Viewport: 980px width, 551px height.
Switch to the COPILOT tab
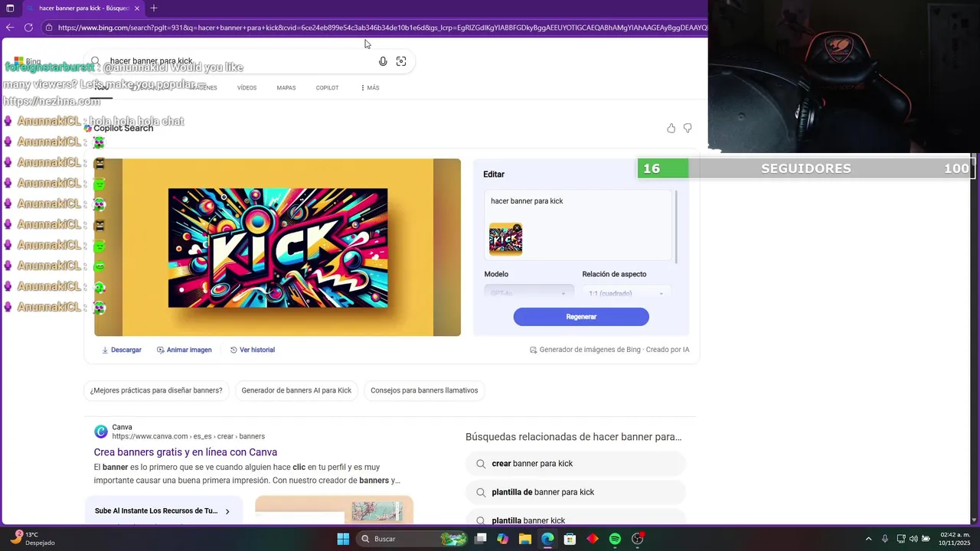click(327, 88)
